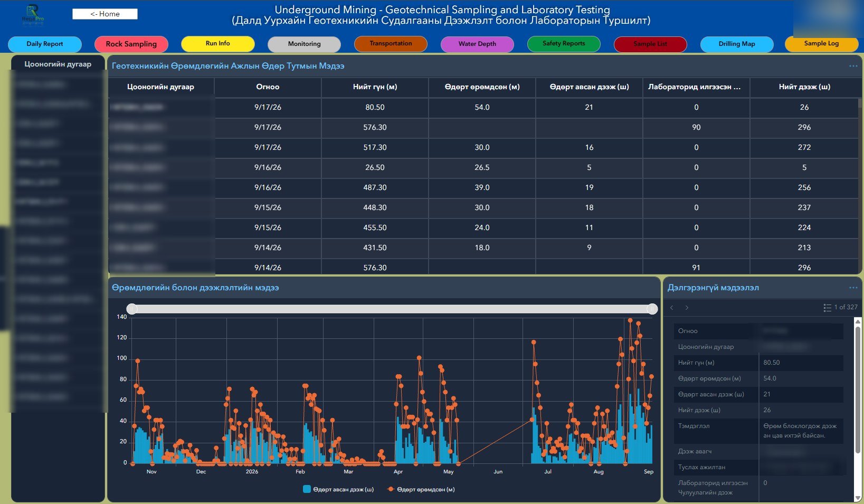The width and height of the screenshot is (864, 504).
Task: Click left handle of chart range slider
Action: tap(132, 309)
